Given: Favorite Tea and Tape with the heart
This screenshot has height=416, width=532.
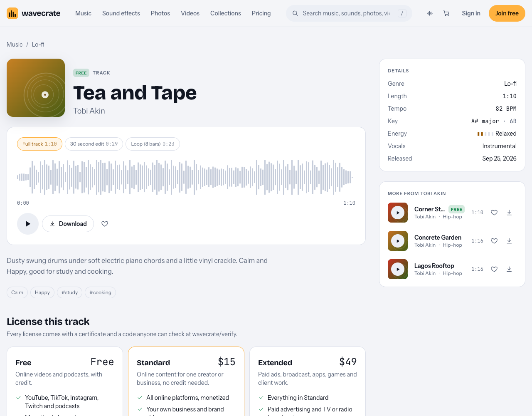Looking at the screenshot, I should (x=105, y=224).
